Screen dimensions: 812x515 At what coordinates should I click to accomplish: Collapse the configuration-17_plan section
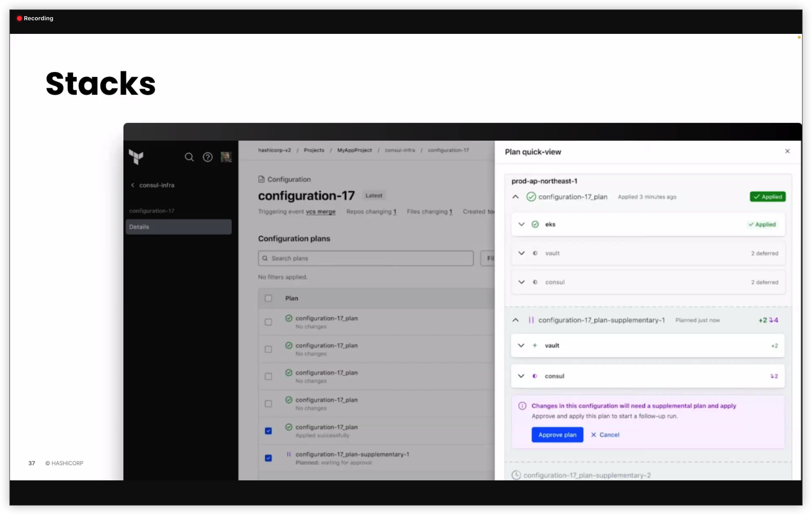515,197
